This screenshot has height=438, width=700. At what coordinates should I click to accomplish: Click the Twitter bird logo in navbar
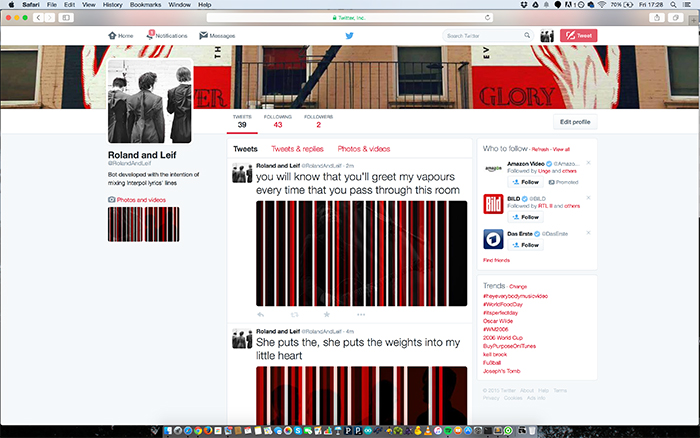tap(350, 36)
